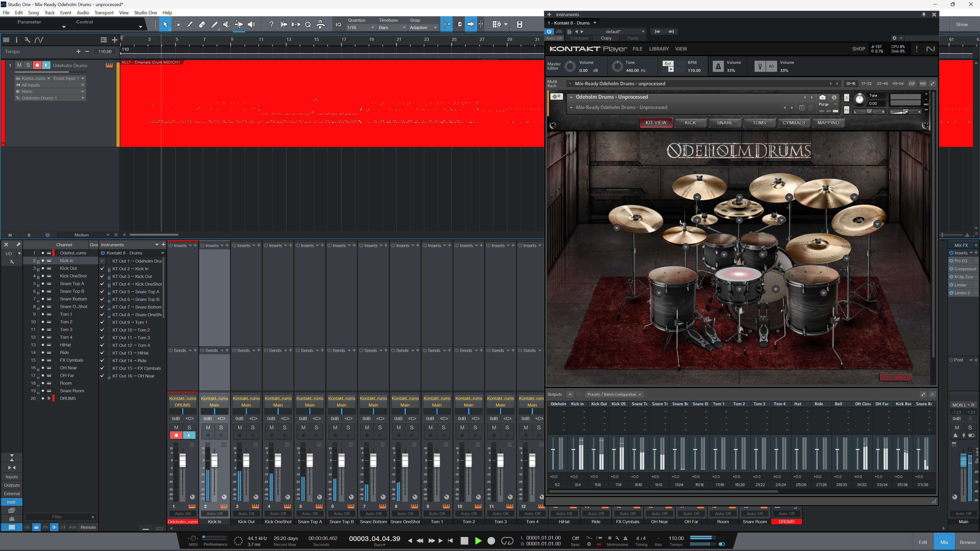This screenshot has width=980, height=551.
Task: Click the tempo value field 110.00
Action: tap(105, 52)
